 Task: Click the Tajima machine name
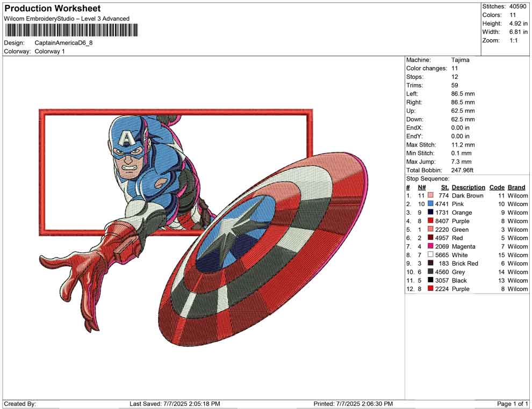[459, 60]
